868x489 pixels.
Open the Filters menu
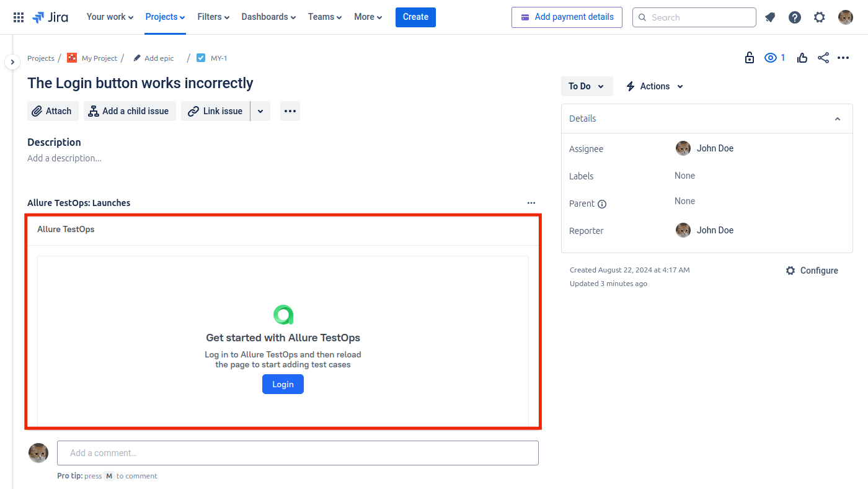pos(213,17)
